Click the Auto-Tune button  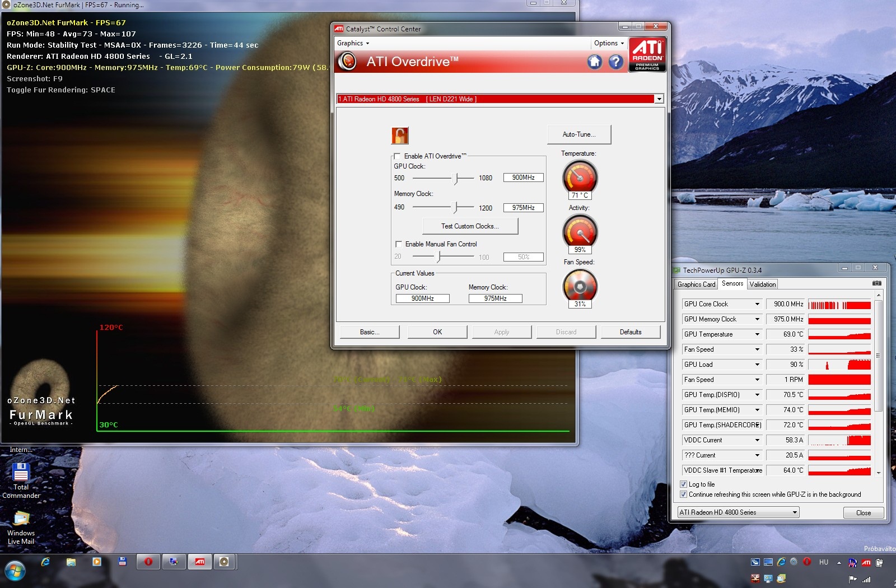pyautogui.click(x=579, y=134)
